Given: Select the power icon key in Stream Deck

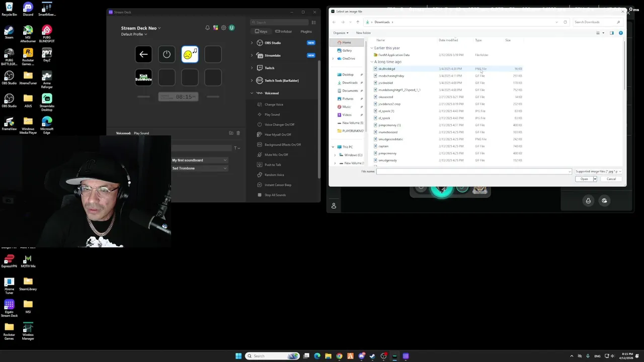Looking at the screenshot, I should point(167,54).
